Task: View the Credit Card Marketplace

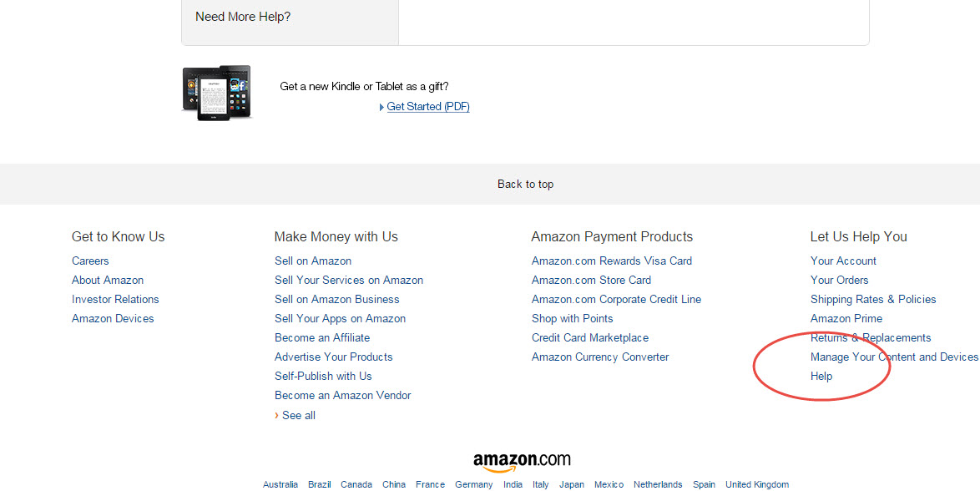Action: pyautogui.click(x=589, y=337)
